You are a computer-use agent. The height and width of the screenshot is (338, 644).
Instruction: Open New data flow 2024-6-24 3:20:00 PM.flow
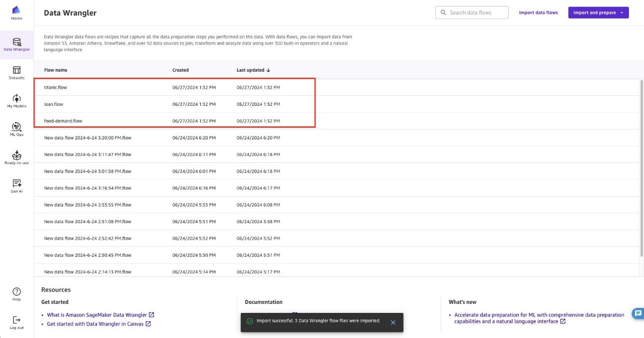pos(88,137)
